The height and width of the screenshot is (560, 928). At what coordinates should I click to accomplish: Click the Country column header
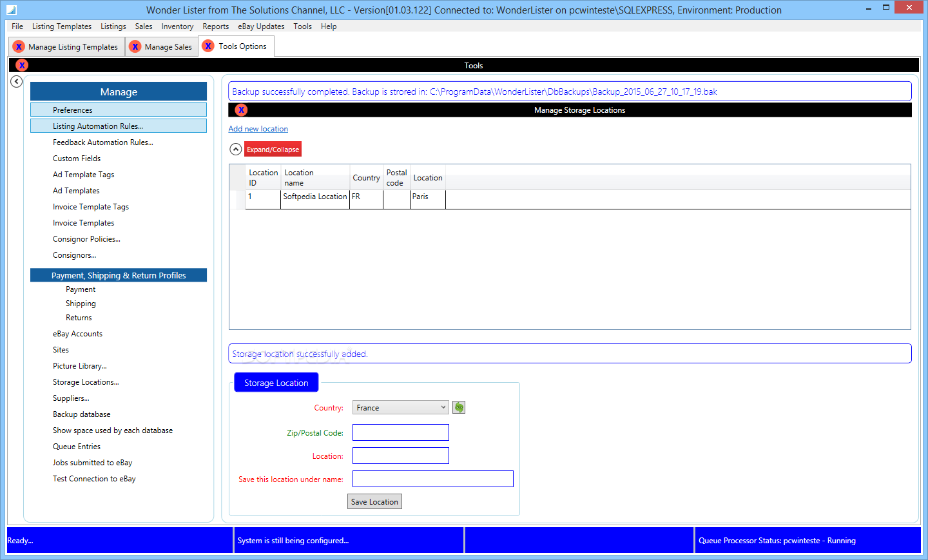pos(366,178)
